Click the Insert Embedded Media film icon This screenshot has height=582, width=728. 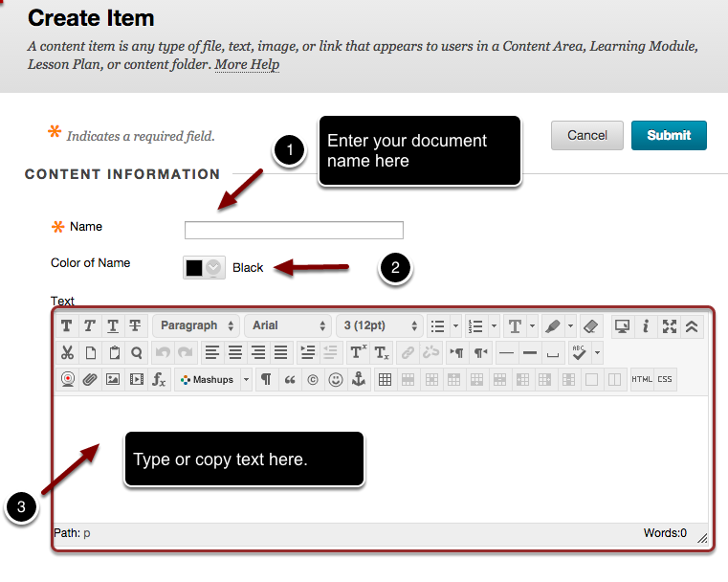[137, 380]
